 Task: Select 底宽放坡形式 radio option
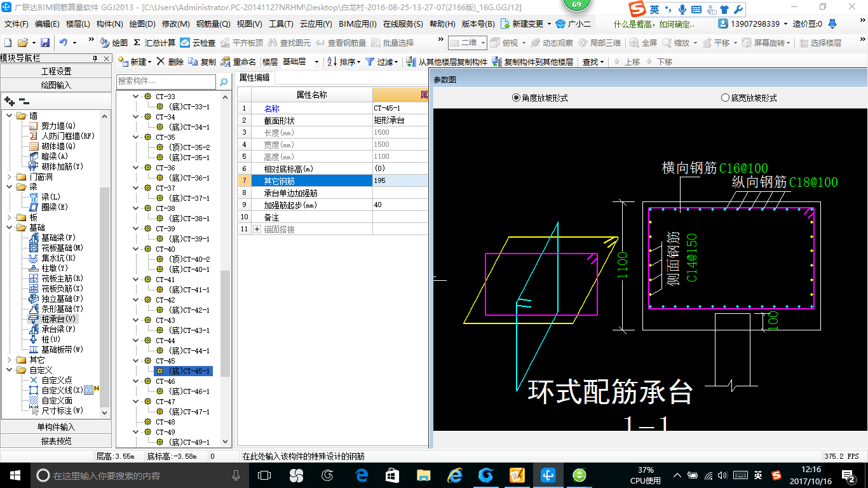click(x=749, y=98)
